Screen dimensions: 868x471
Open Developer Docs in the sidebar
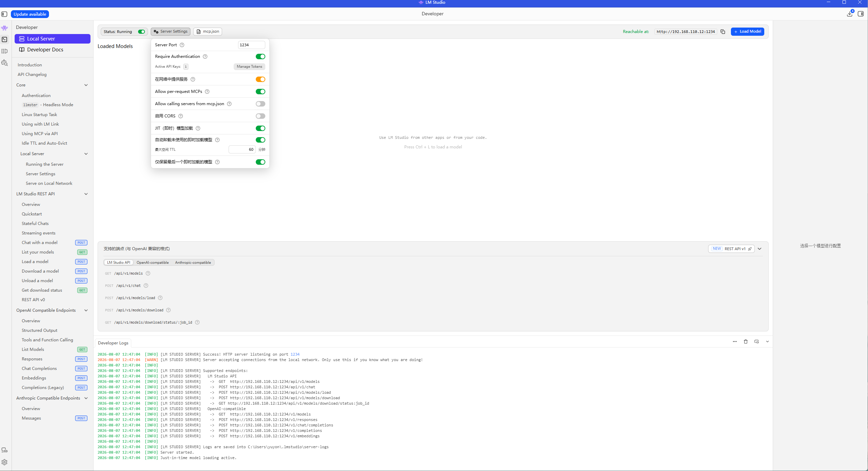[52, 50]
